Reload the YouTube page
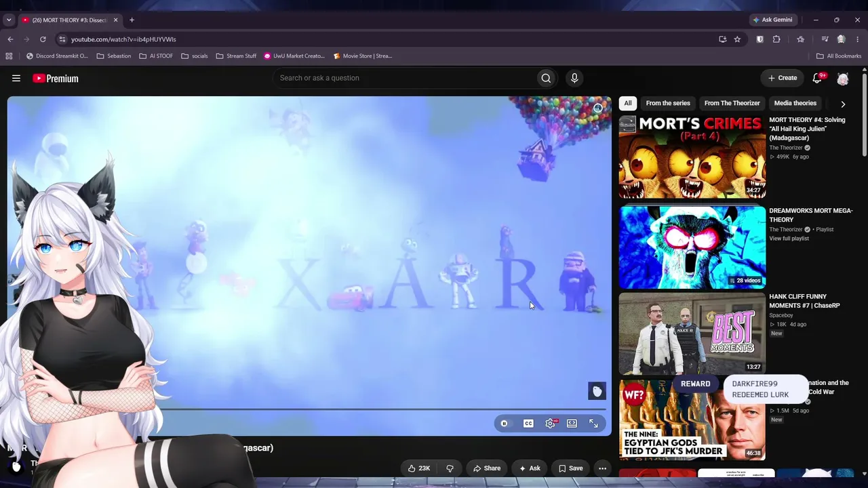Image resolution: width=868 pixels, height=488 pixels. click(43, 39)
